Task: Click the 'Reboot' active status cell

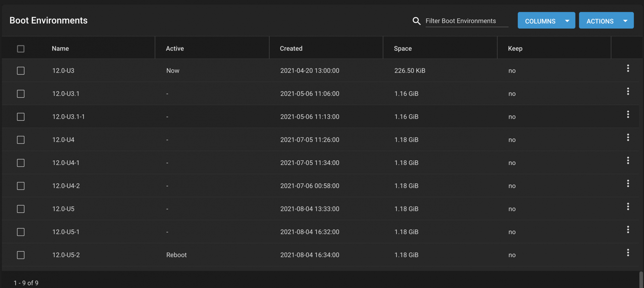Action: tap(176, 255)
